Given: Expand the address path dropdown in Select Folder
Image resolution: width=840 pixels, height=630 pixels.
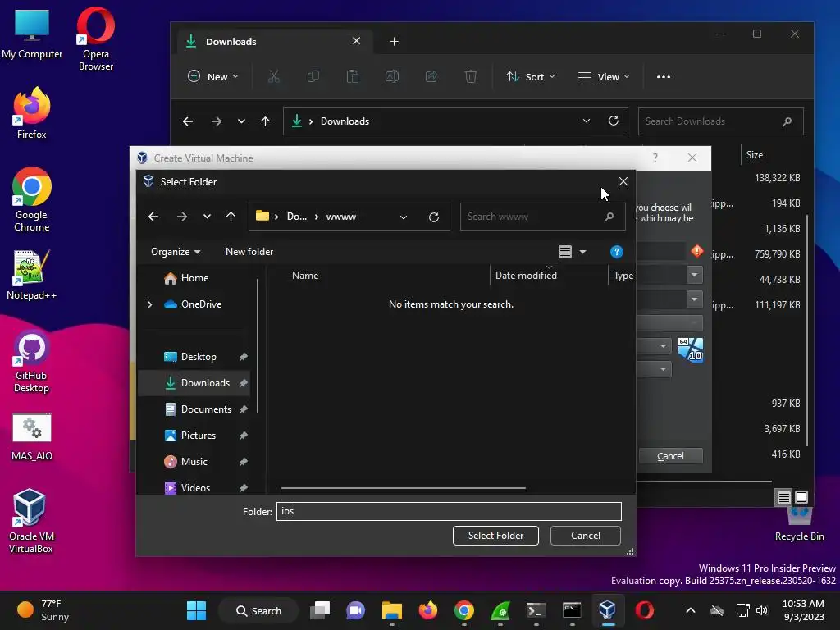Looking at the screenshot, I should [x=404, y=217].
